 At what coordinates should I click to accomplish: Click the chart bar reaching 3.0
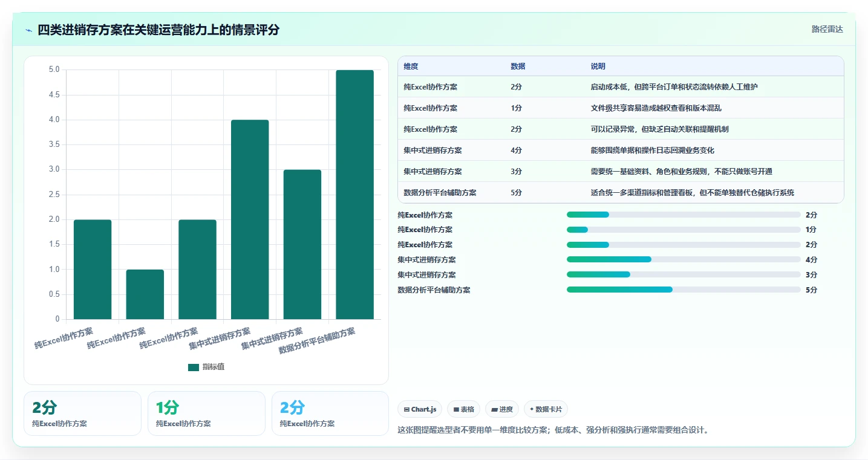click(x=302, y=244)
